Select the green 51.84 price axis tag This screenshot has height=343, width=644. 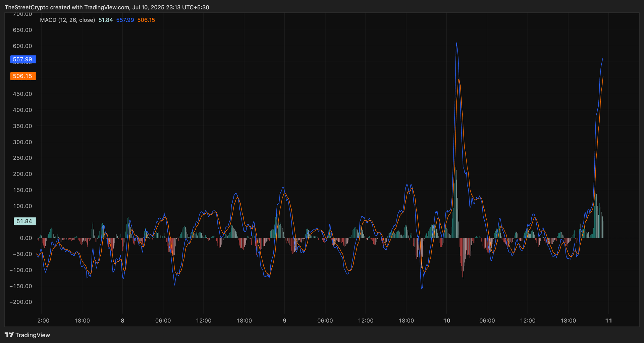click(x=24, y=222)
